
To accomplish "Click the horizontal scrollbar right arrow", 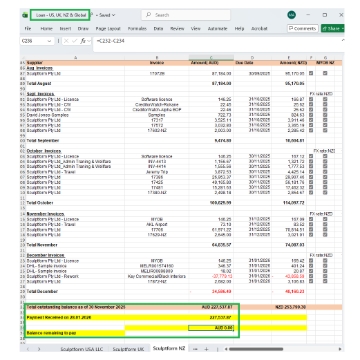I will tap(340, 349).
